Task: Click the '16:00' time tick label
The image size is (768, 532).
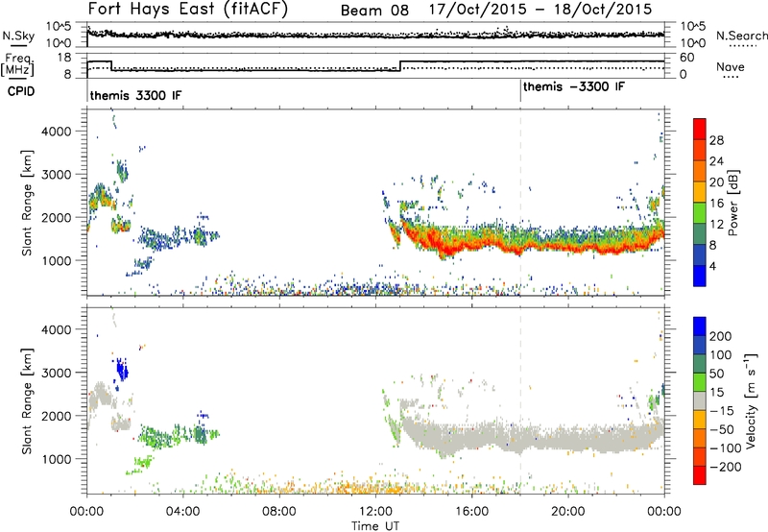Action: click(x=471, y=512)
